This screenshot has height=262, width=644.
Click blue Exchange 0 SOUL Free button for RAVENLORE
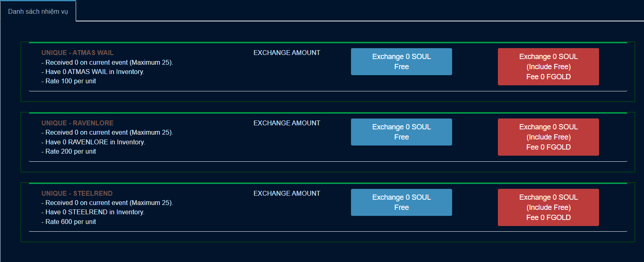(x=401, y=132)
